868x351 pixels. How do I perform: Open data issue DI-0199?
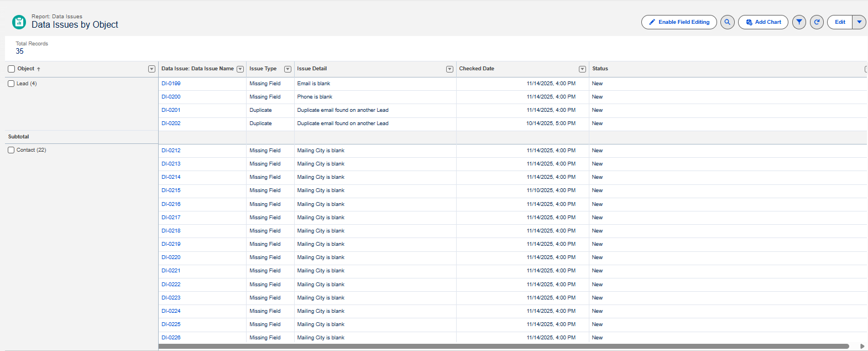tap(171, 84)
